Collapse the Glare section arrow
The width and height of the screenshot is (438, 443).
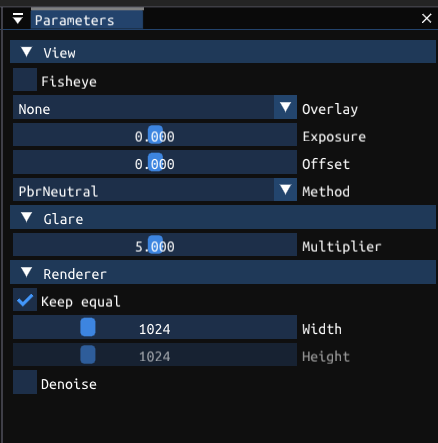click(x=26, y=217)
